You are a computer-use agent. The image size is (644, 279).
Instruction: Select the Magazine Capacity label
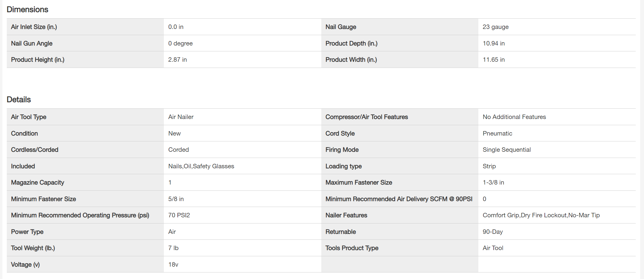click(x=38, y=182)
